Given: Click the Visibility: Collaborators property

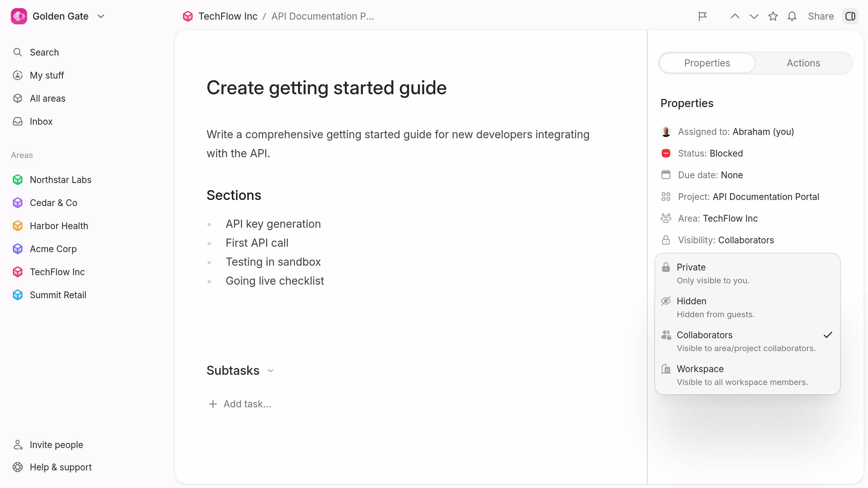Looking at the screenshot, I should (717, 240).
